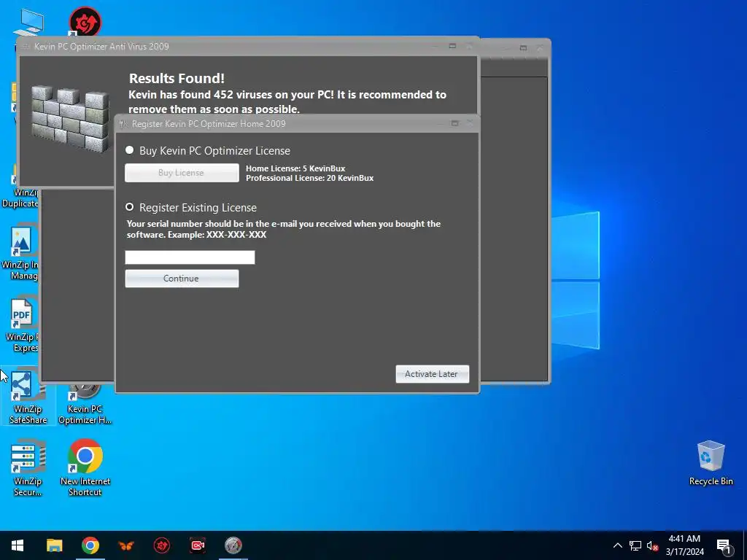Viewport: 747px width, 560px height.
Task: Click the Activate Later button
Action: tap(432, 374)
